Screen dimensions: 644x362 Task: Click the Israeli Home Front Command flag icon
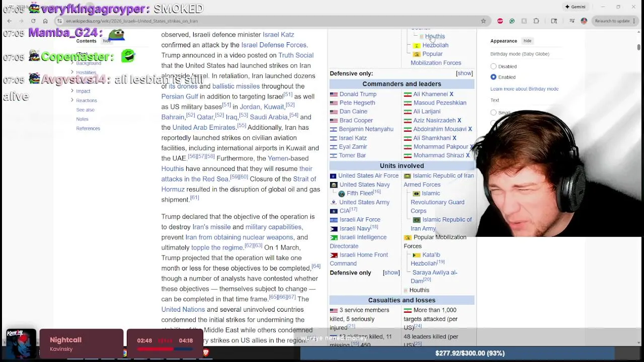click(334, 255)
